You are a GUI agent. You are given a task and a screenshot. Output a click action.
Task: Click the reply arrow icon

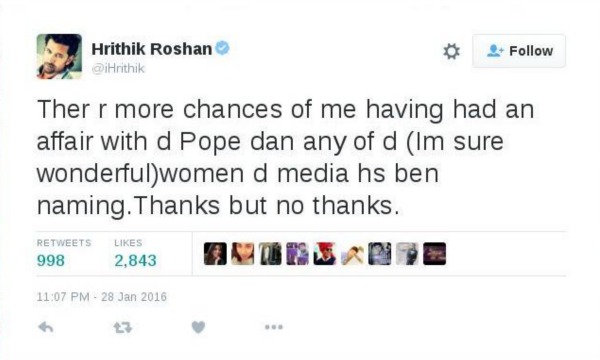coord(46,327)
